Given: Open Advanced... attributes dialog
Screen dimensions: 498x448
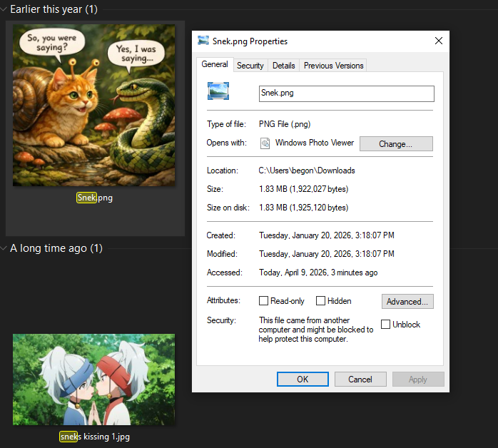Looking at the screenshot, I should (x=407, y=301).
